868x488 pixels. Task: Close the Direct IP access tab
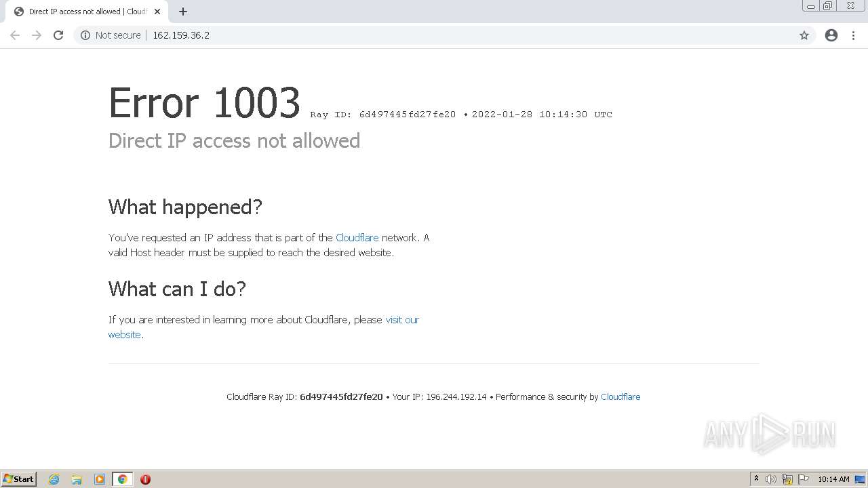click(x=157, y=12)
